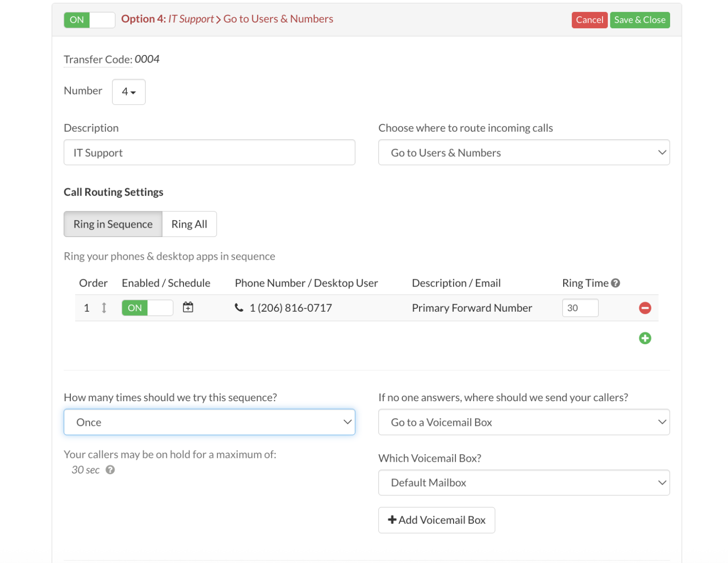Toggle the ON switch for 1 (206) 816-0717
728x563 pixels.
tap(147, 308)
